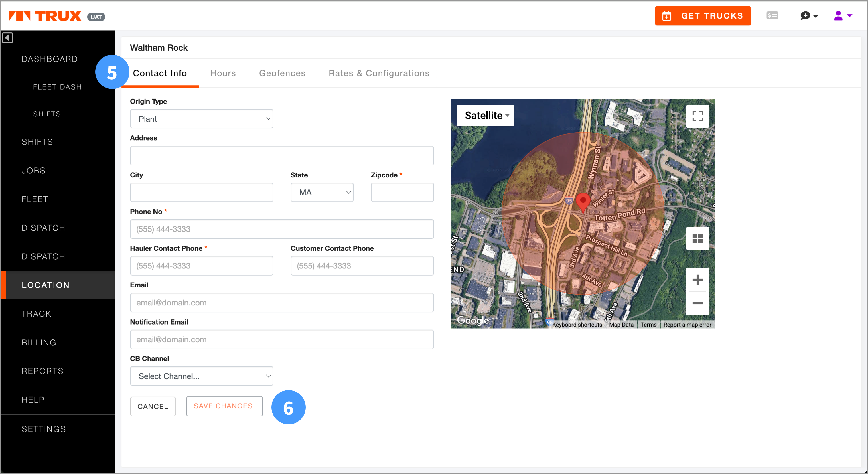Click the Customer Contact Phone field
This screenshot has width=868, height=474.
(x=362, y=266)
